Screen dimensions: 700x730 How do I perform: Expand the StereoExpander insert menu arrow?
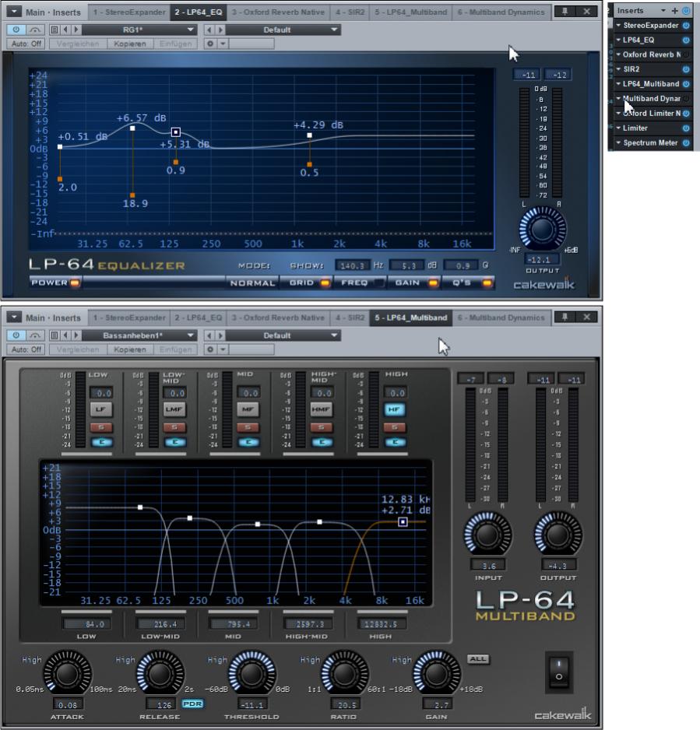(x=618, y=25)
